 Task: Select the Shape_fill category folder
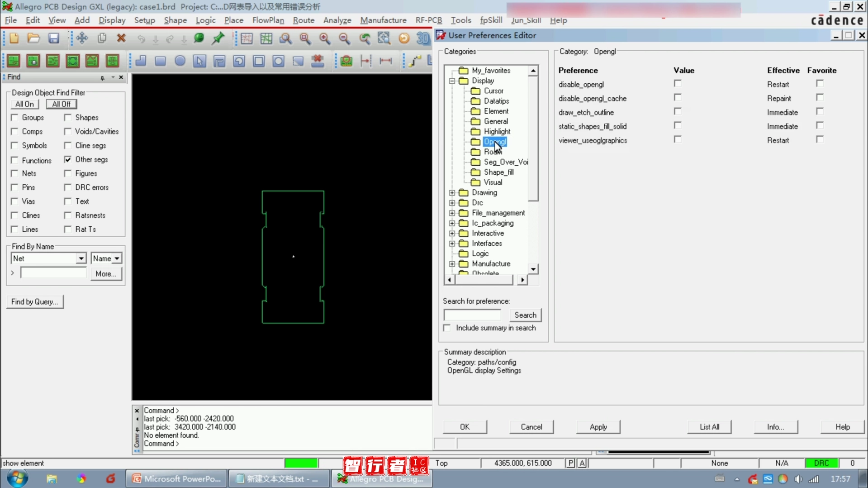pyautogui.click(x=498, y=172)
